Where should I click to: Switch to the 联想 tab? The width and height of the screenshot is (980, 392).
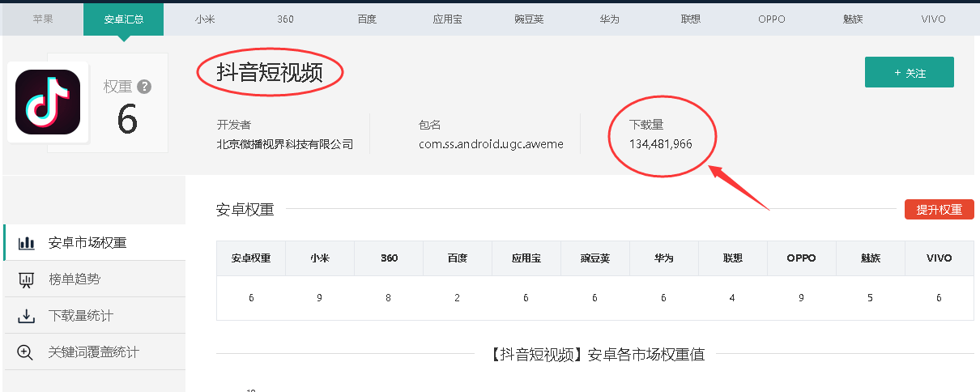(691, 19)
